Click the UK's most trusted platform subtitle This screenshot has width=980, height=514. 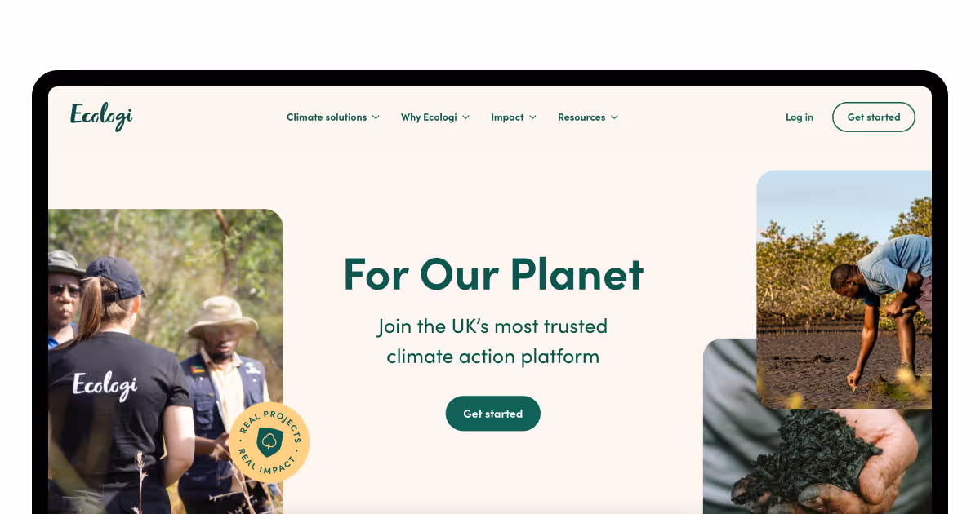(x=493, y=341)
